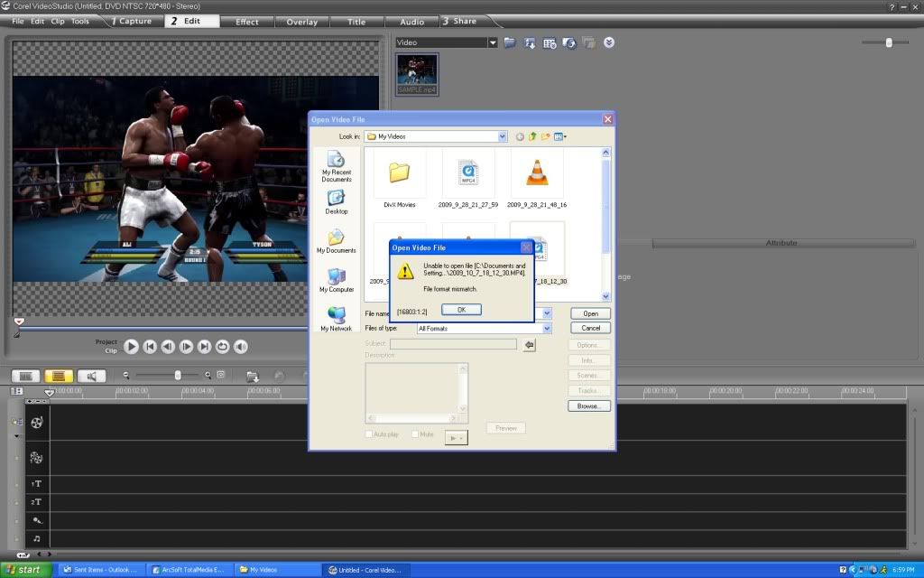This screenshot has height=578, width=924.
Task: Open the System Volume speaker control
Action: (238, 346)
